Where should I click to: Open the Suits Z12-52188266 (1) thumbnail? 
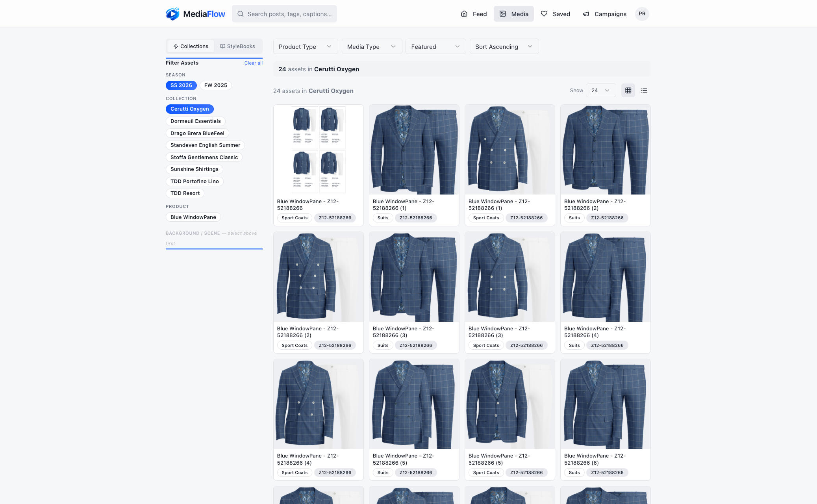[414, 150]
